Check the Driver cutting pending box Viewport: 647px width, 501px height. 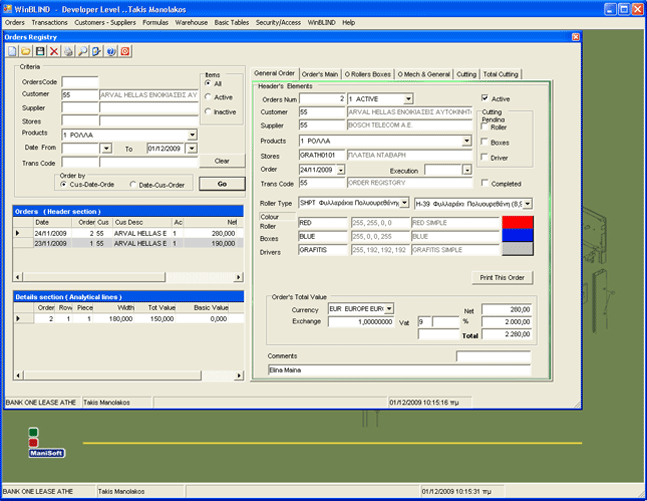485,157
